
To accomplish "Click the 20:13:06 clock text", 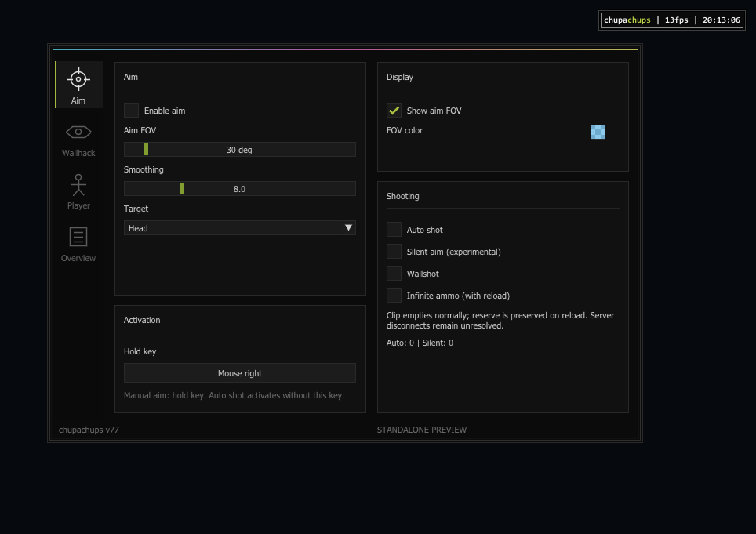I will click(721, 20).
